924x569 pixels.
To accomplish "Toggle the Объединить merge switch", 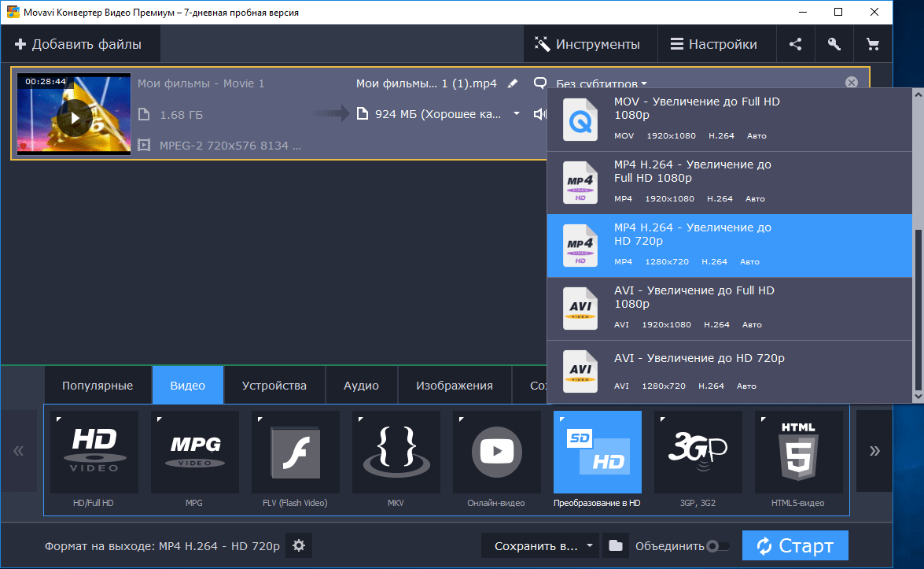I will coord(718,546).
